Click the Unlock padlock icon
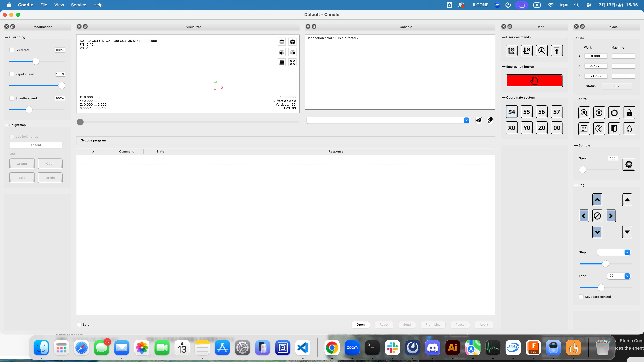 [629, 113]
